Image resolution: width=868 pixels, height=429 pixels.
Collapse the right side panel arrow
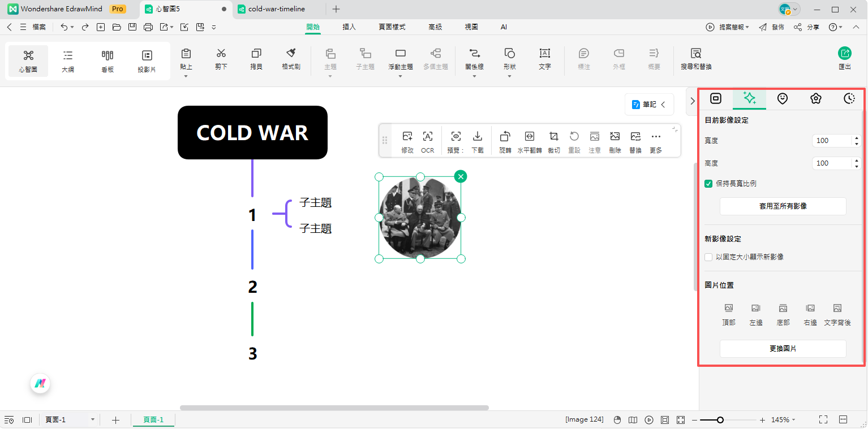(693, 101)
